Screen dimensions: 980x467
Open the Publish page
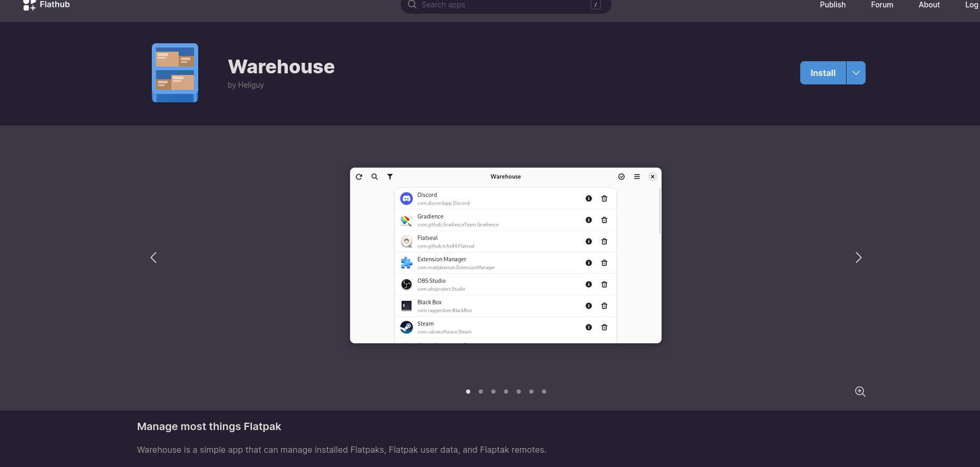pyautogui.click(x=832, y=5)
